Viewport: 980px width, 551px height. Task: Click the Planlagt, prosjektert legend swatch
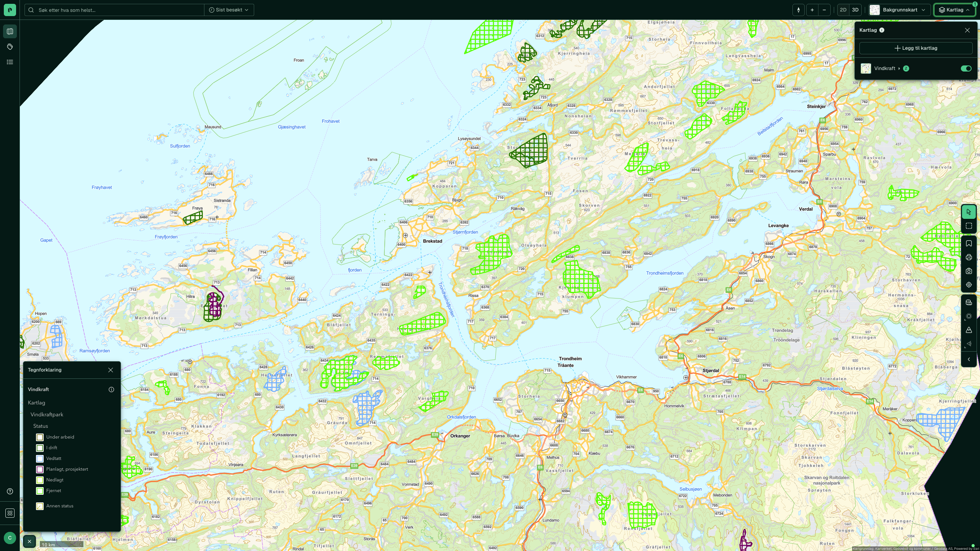(40, 469)
